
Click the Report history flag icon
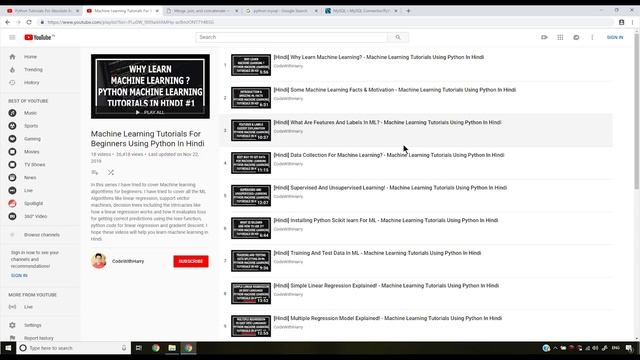[x=12, y=338]
